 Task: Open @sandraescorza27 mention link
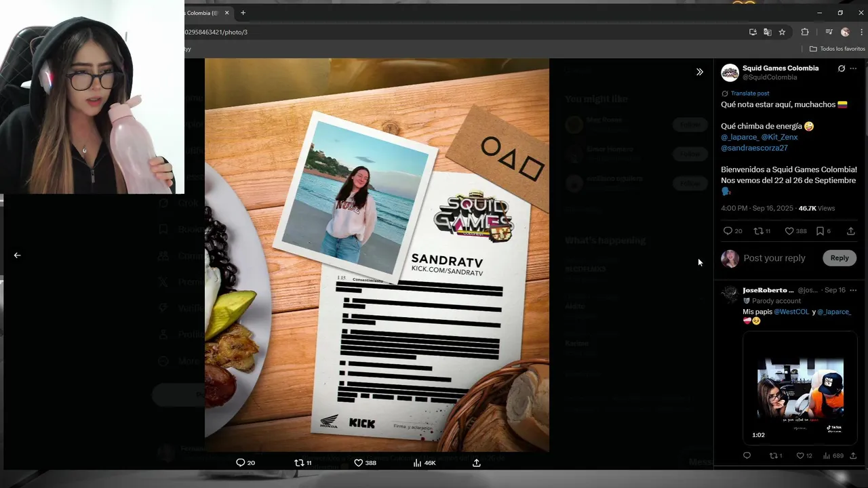pos(754,148)
